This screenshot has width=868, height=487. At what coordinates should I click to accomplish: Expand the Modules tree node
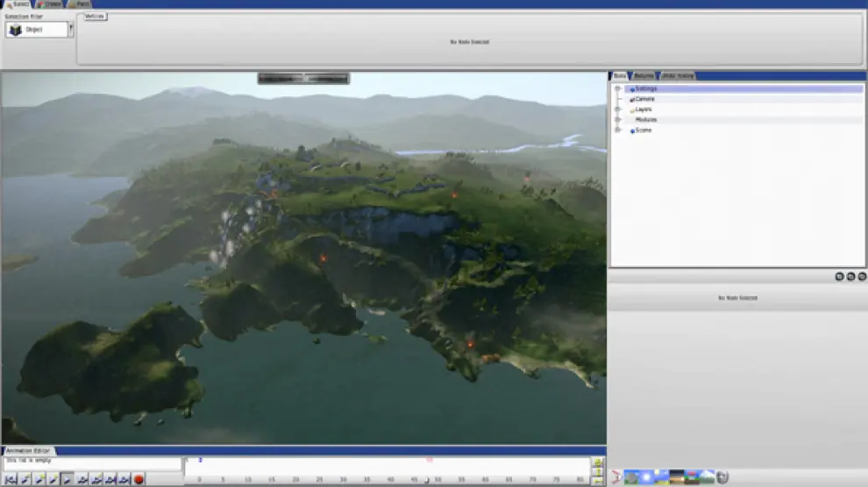pyautogui.click(x=617, y=120)
